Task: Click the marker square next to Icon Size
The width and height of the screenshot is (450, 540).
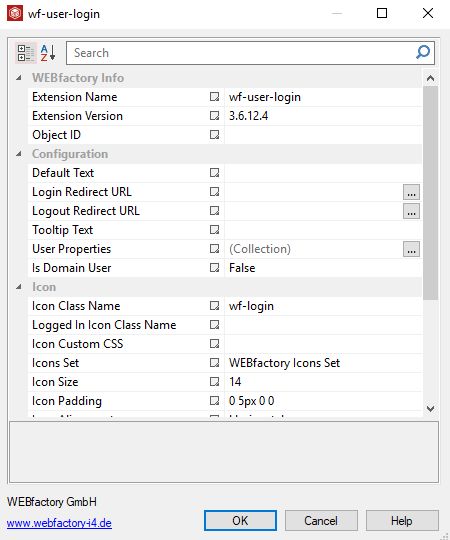Action: click(x=214, y=382)
